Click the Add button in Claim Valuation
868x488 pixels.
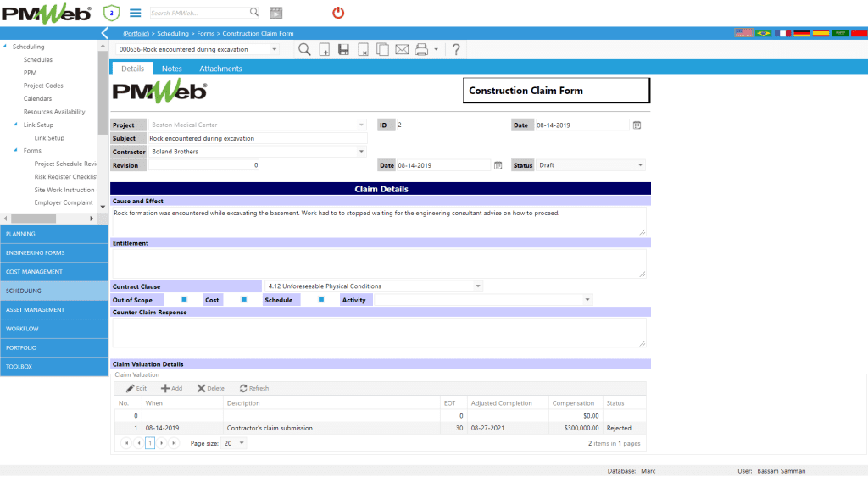(x=171, y=388)
